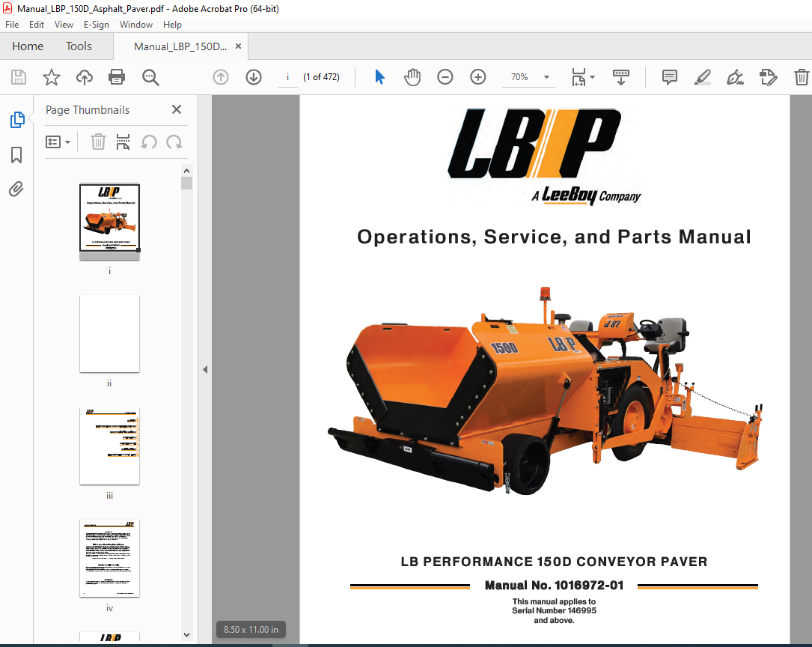The width and height of the screenshot is (812, 647).
Task: Rotate pages counterclockwise
Action: click(x=149, y=142)
